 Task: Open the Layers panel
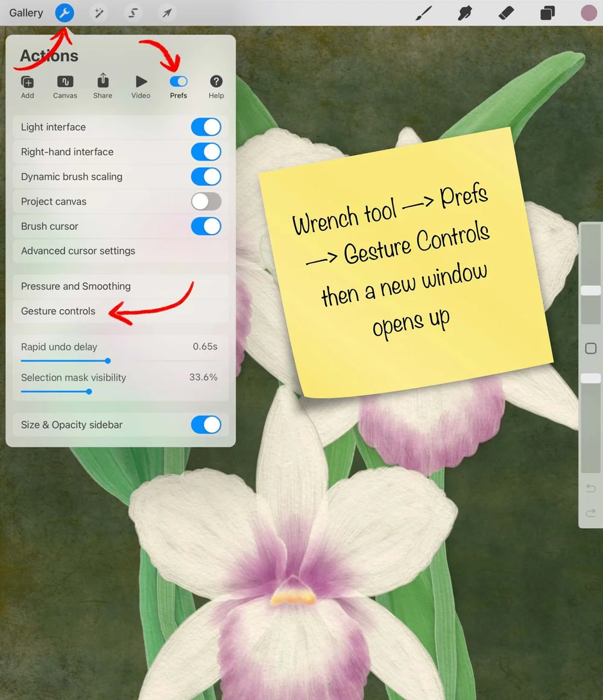tap(548, 13)
